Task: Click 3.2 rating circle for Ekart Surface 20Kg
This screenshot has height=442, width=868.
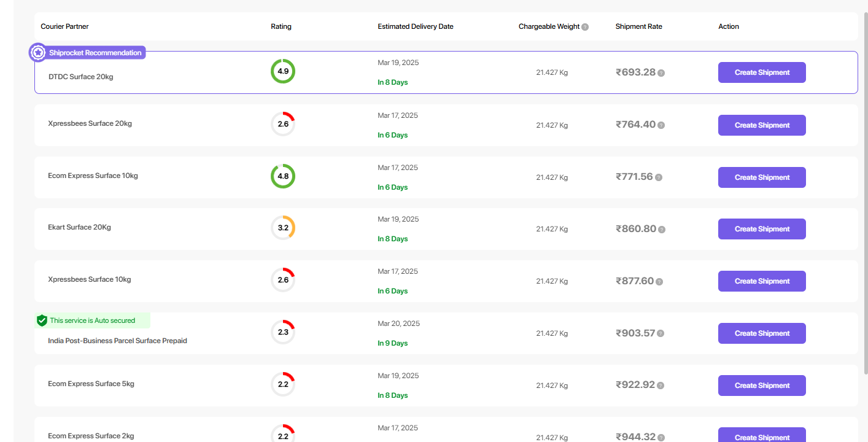Action: click(x=283, y=228)
